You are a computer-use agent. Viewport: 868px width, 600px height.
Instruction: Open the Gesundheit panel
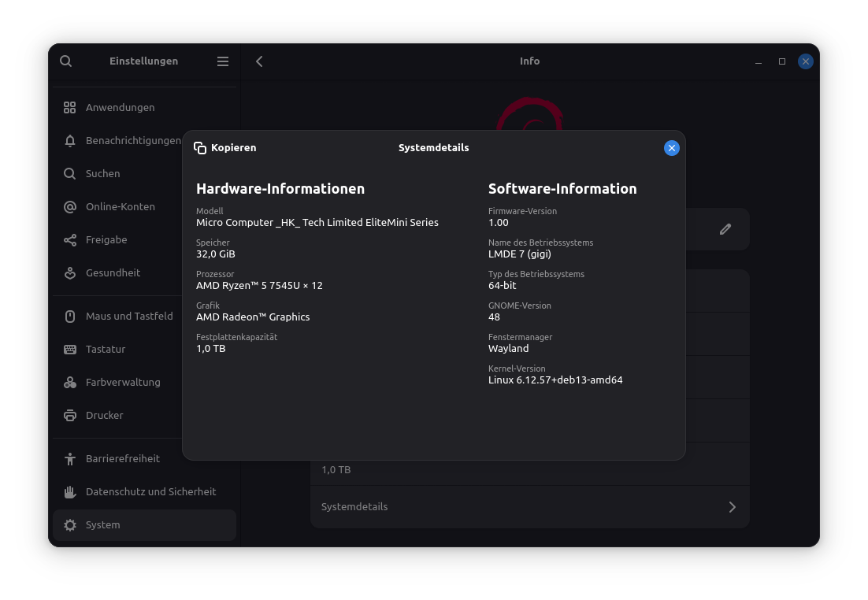coord(113,273)
